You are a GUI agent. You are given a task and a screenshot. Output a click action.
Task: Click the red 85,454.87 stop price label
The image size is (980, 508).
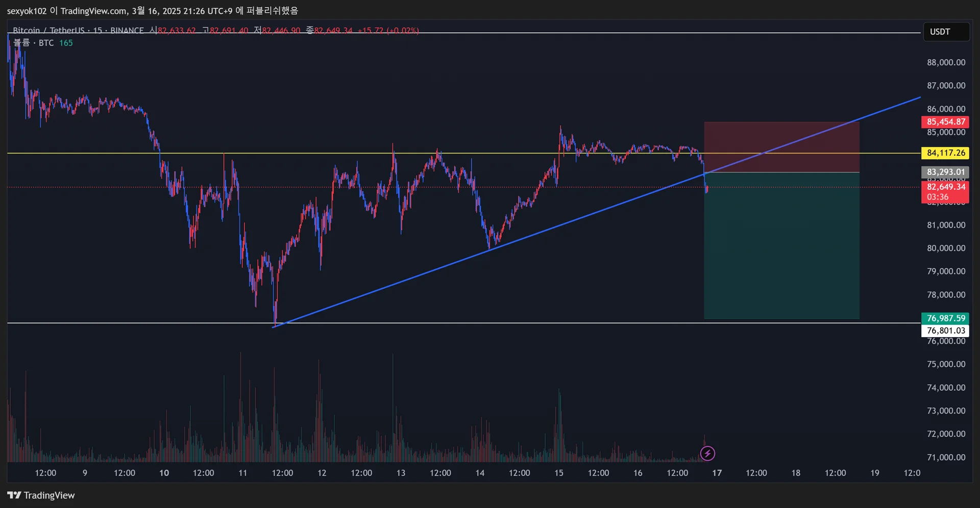click(x=945, y=122)
